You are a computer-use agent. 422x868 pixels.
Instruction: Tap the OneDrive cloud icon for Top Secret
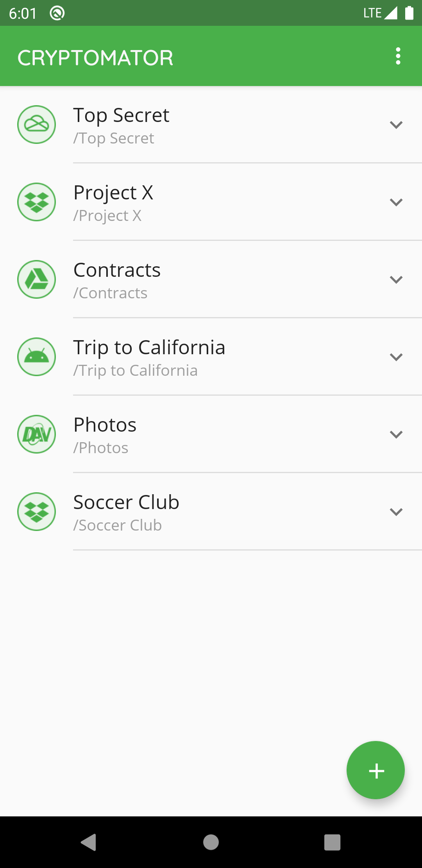pos(36,125)
